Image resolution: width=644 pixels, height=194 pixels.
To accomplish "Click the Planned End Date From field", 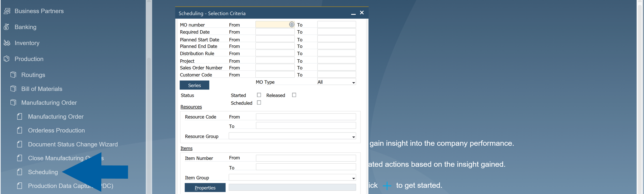I will 275,46.
